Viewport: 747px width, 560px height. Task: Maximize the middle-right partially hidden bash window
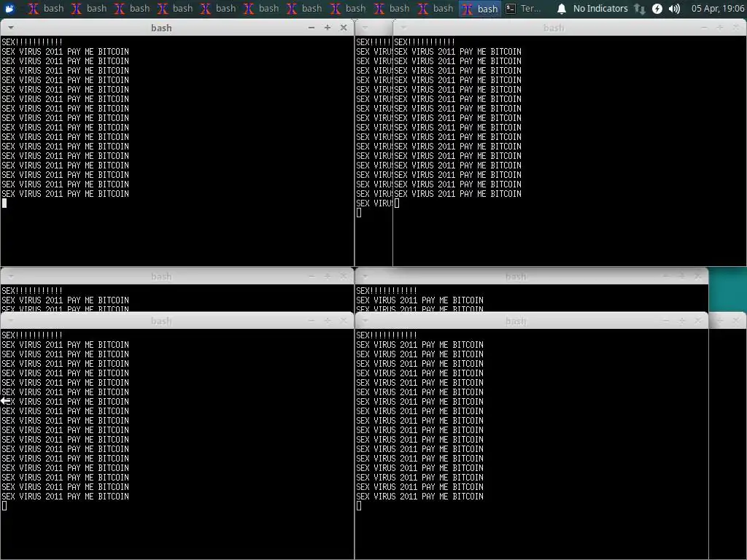pyautogui.click(x=682, y=276)
